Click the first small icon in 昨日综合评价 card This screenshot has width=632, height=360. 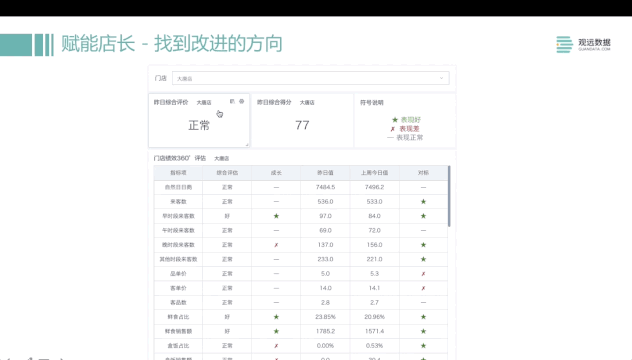click(x=232, y=102)
